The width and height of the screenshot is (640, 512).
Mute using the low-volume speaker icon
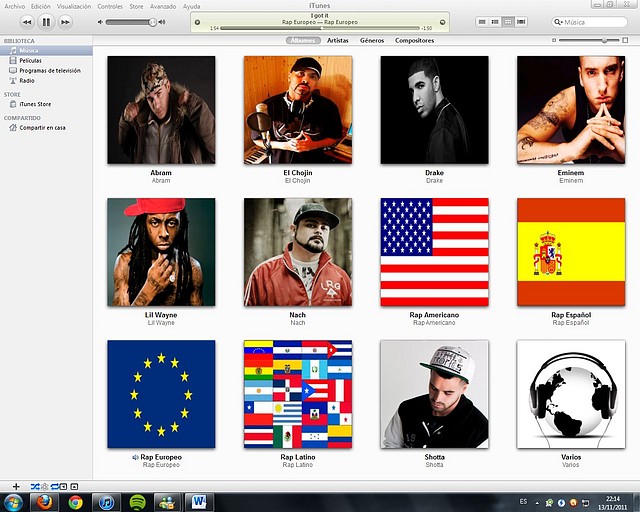click(100, 22)
